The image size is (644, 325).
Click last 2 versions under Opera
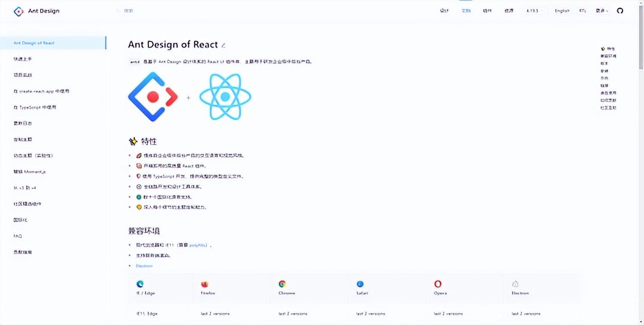point(448,313)
